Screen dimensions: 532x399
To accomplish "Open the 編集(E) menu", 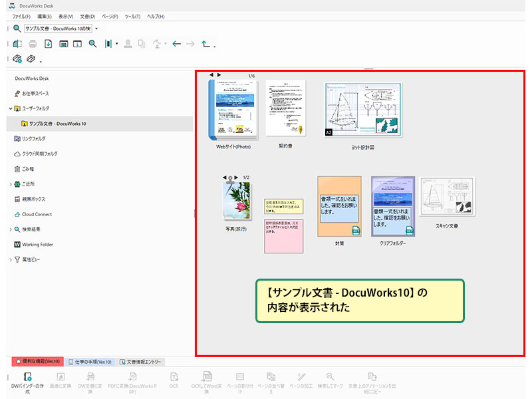I will (45, 16).
